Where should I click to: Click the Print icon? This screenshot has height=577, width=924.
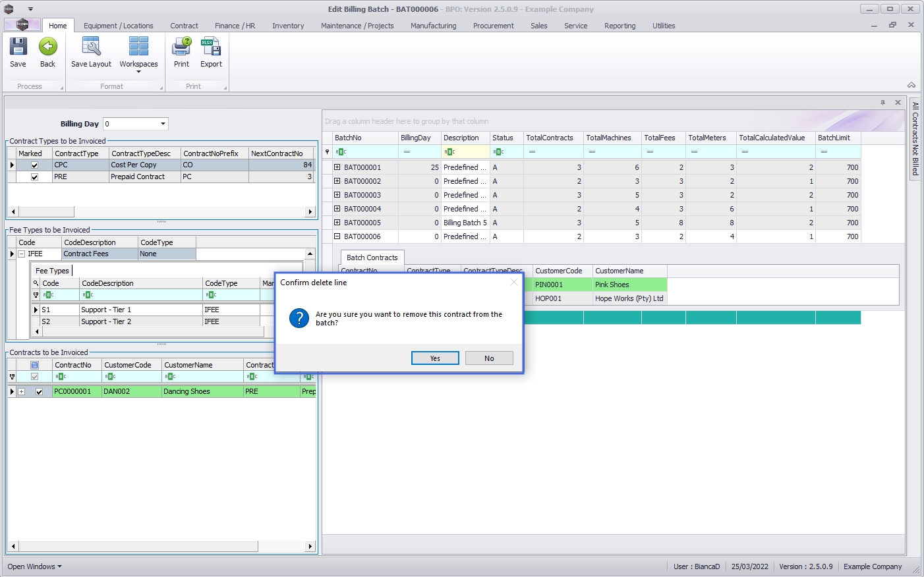coord(181,48)
